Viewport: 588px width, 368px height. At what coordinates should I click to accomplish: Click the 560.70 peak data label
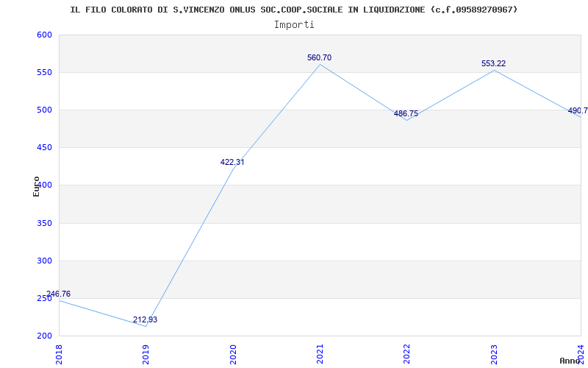[x=319, y=58]
